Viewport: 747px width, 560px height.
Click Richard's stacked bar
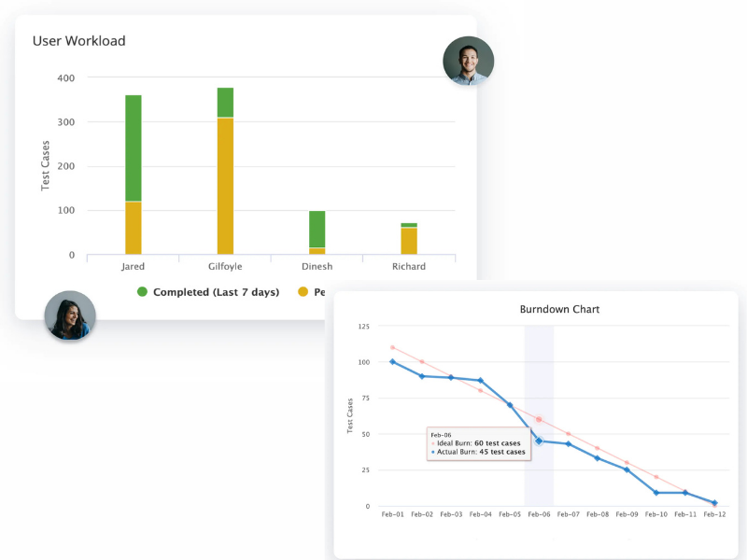pyautogui.click(x=407, y=238)
